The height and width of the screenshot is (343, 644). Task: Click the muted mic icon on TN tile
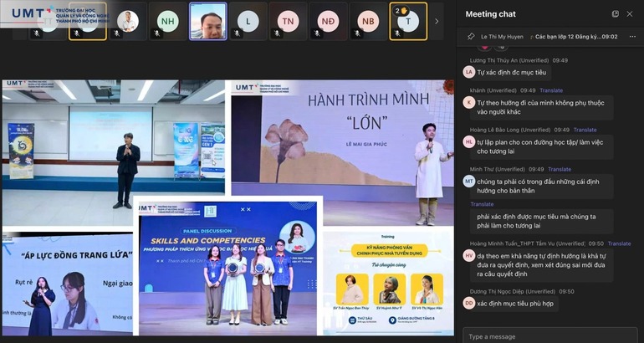(x=276, y=33)
